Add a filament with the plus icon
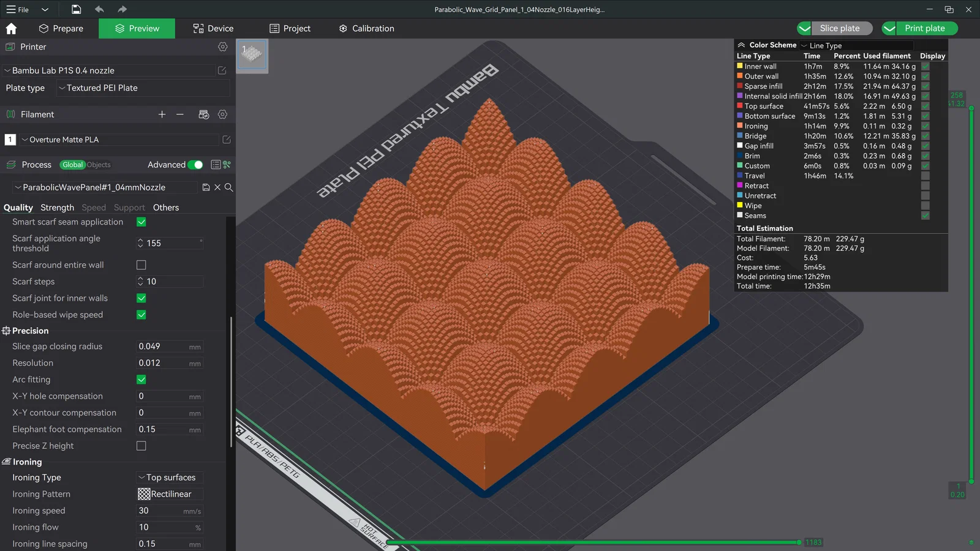The height and width of the screenshot is (551, 980). (x=162, y=114)
